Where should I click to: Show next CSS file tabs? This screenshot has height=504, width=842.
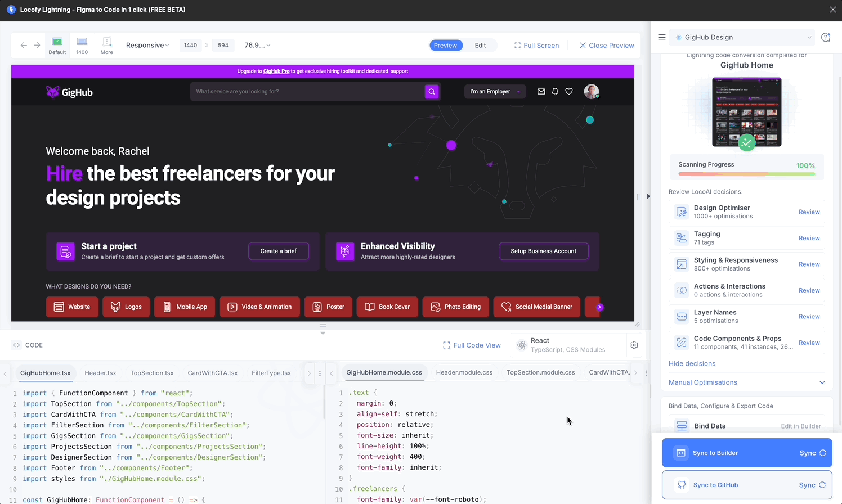[635, 373]
